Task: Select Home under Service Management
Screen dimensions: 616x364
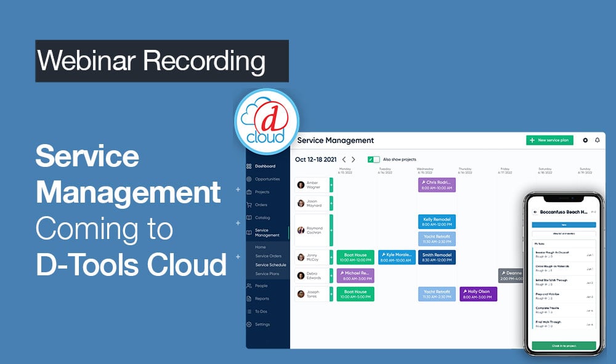Action: tap(260, 247)
